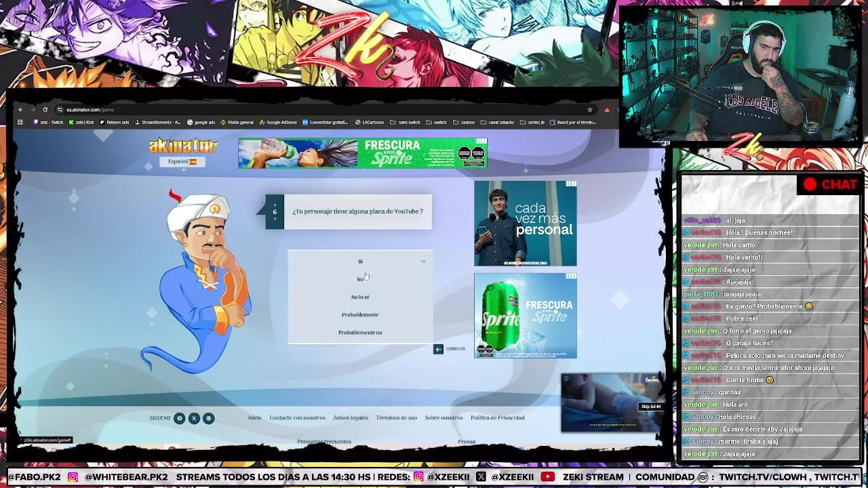Open 'Contacte con nosotros' link
This screenshot has height=488, width=868.
[297, 418]
